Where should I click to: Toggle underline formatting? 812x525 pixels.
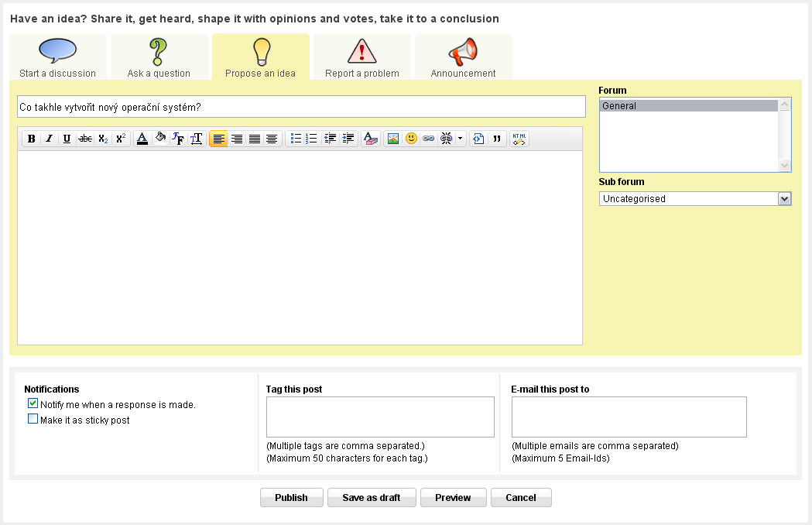pyautogui.click(x=67, y=139)
